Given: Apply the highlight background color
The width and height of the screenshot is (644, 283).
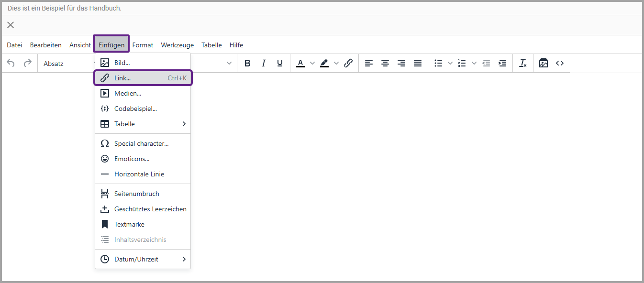Looking at the screenshot, I should click(x=324, y=63).
